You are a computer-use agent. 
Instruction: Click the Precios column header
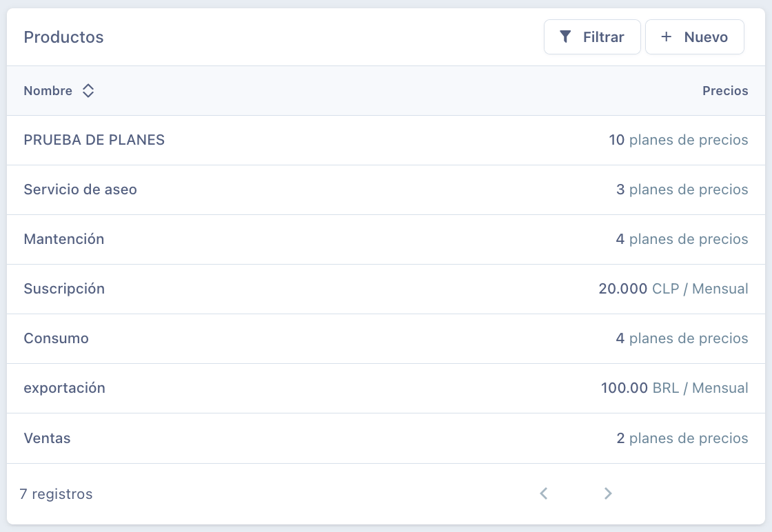[725, 90]
